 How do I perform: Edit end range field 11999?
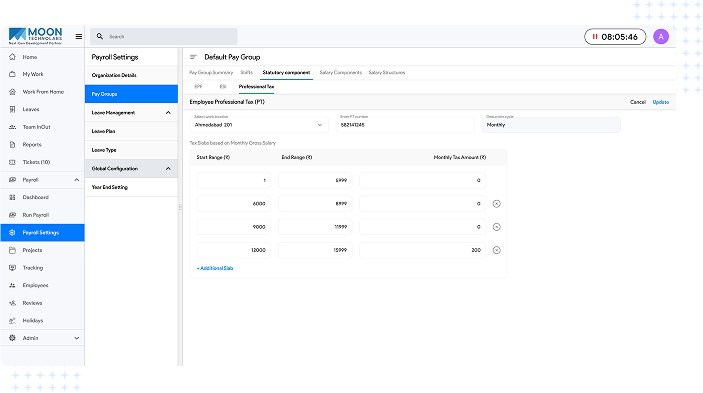coord(315,227)
